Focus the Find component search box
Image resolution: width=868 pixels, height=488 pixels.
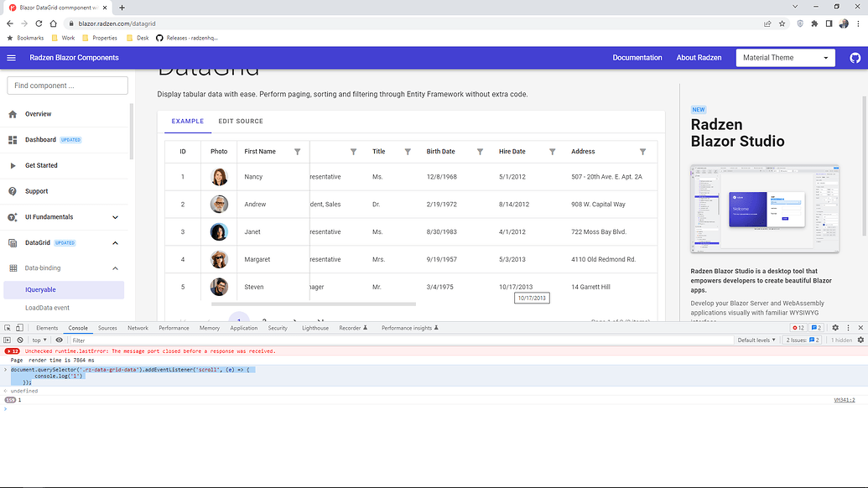tap(68, 86)
